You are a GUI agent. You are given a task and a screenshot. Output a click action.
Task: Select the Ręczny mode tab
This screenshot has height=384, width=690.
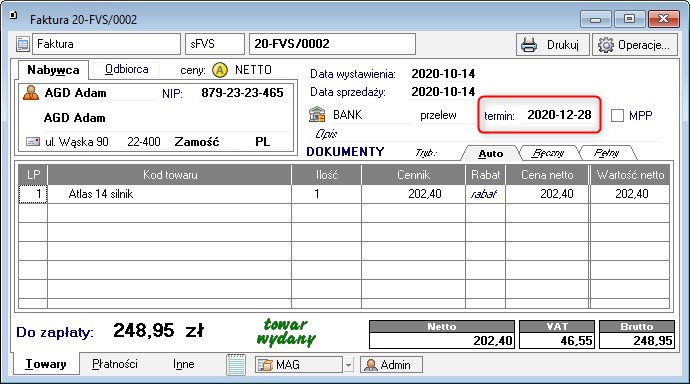(x=547, y=153)
